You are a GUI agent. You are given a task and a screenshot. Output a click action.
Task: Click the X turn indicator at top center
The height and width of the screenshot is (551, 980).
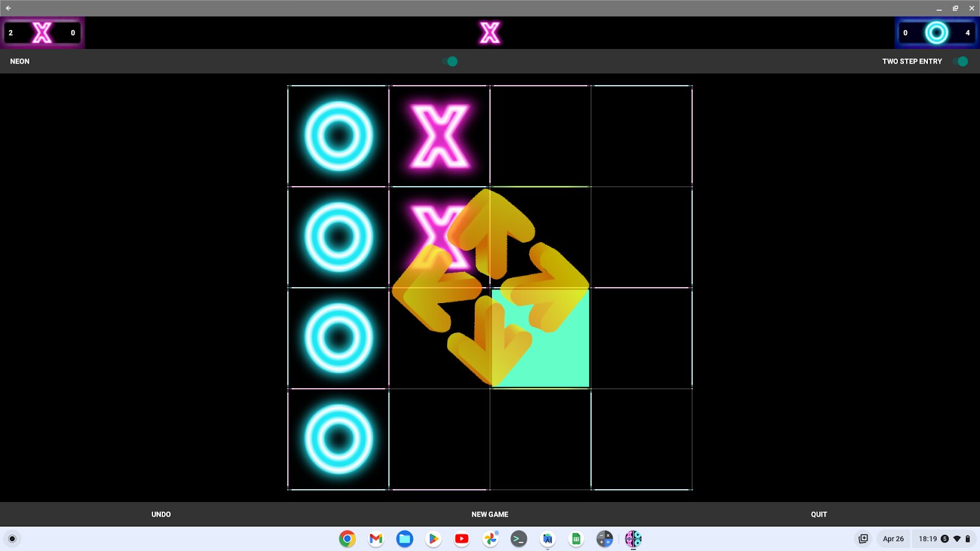[490, 32]
